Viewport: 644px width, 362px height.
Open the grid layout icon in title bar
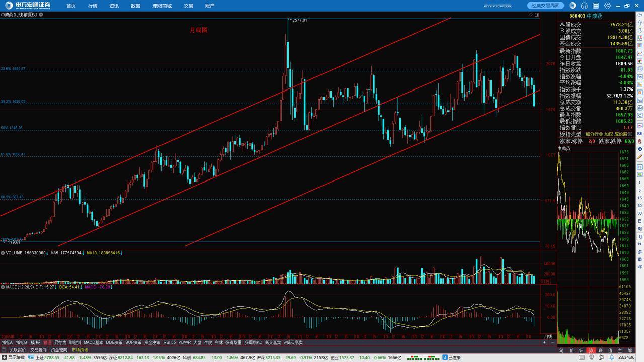(596, 6)
